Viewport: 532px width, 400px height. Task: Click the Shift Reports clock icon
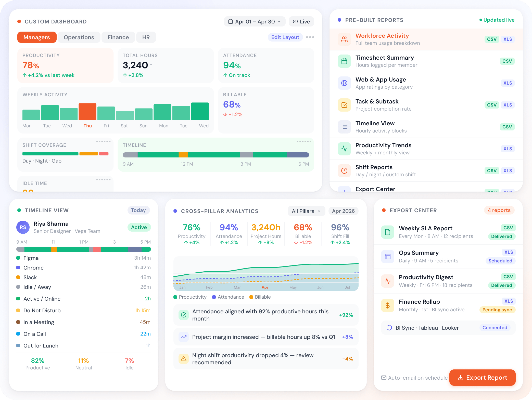click(344, 171)
